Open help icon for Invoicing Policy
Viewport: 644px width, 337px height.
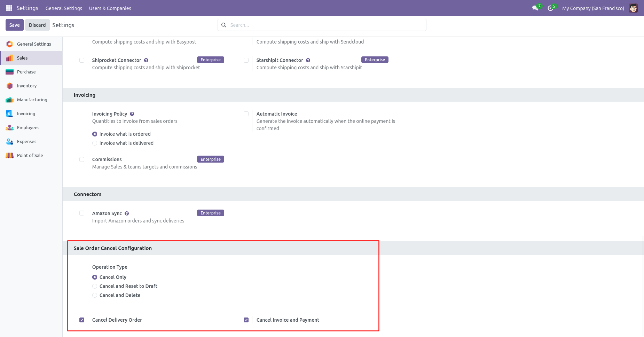[x=132, y=114]
